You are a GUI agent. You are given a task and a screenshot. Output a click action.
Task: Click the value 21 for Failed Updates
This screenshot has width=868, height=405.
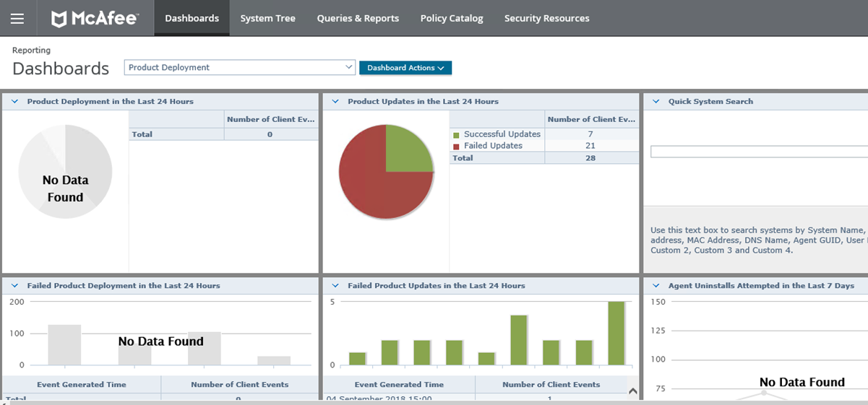point(590,146)
